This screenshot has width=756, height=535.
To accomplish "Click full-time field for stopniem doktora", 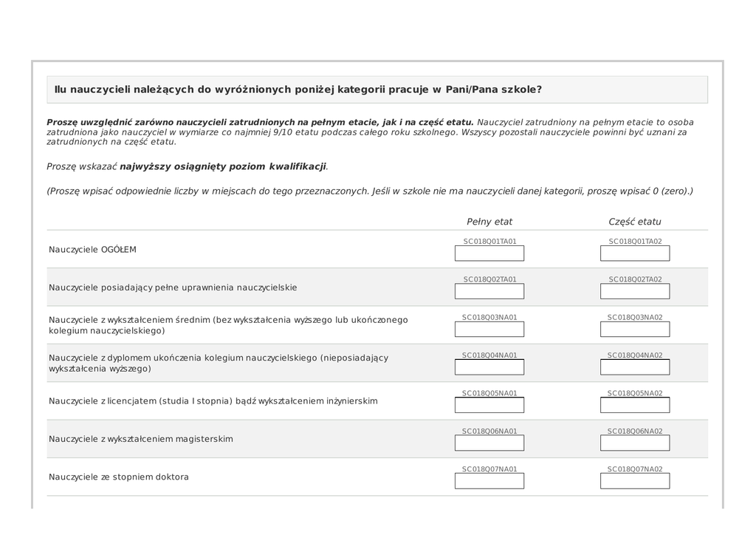I will (489, 481).
